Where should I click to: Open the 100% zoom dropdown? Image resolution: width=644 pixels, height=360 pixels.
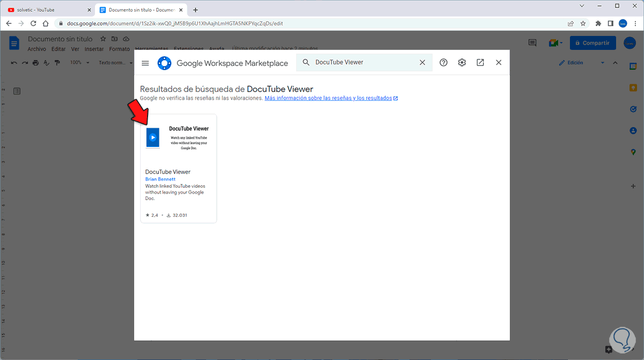pyautogui.click(x=79, y=63)
